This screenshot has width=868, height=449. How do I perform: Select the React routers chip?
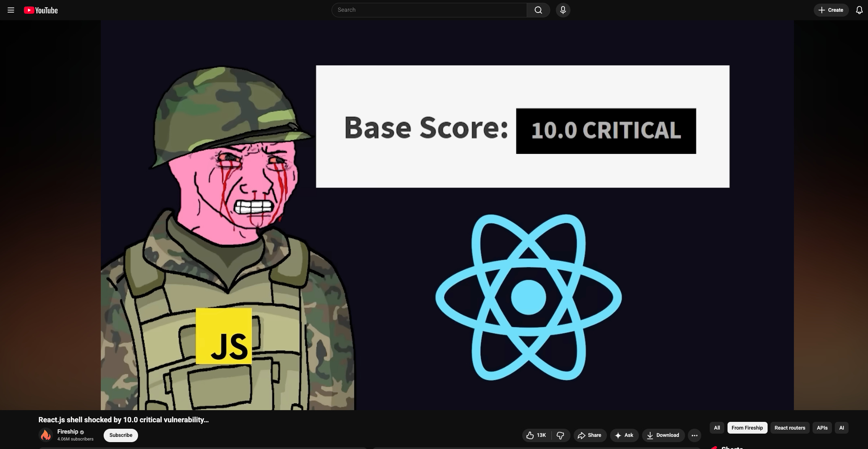[x=789, y=428]
